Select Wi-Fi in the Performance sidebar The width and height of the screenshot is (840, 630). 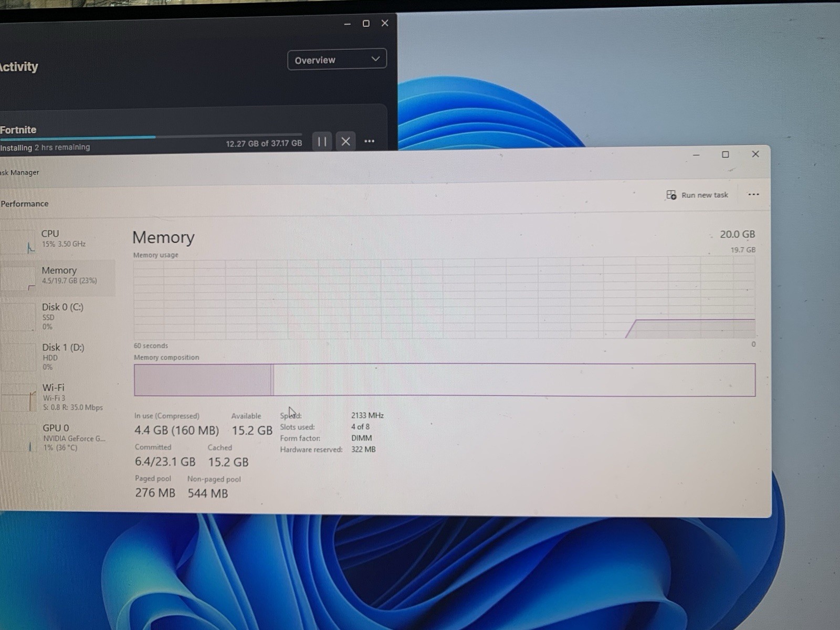tap(58, 397)
